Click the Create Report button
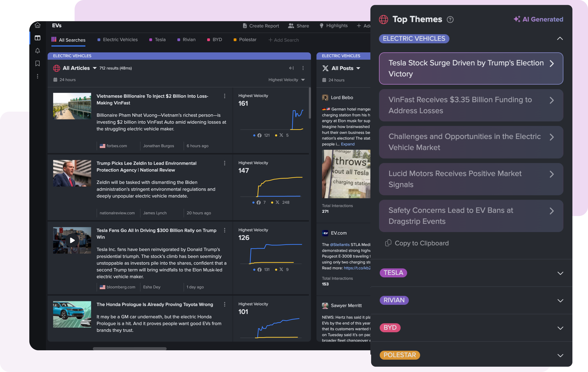The height and width of the screenshot is (372, 588). coord(261,26)
